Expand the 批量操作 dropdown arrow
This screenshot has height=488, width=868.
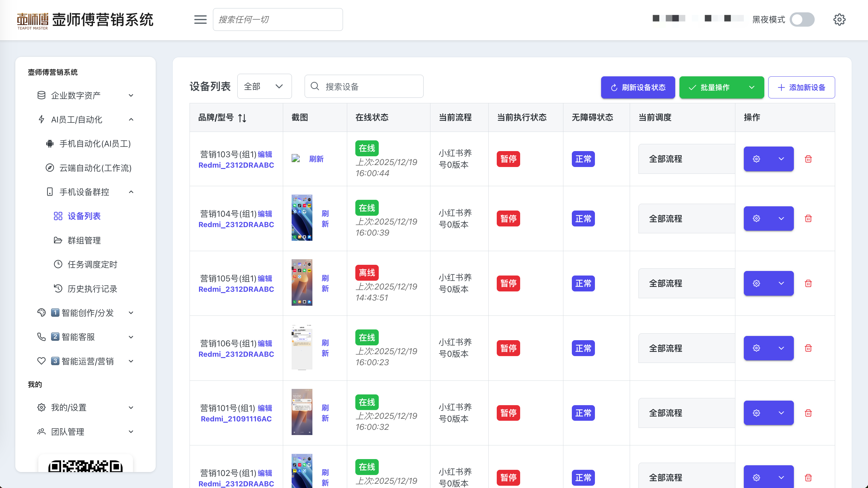(751, 88)
